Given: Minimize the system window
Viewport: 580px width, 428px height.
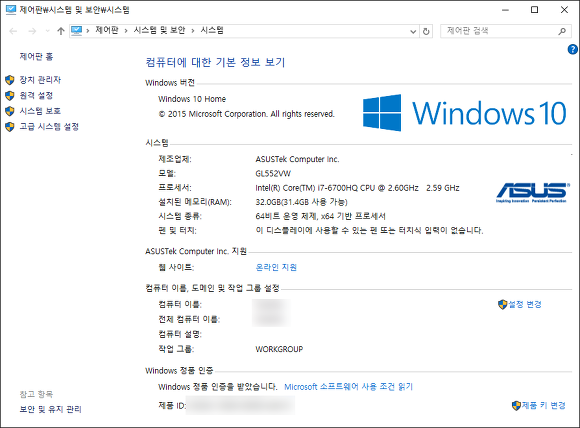Looking at the screenshot, I should click(505, 10).
